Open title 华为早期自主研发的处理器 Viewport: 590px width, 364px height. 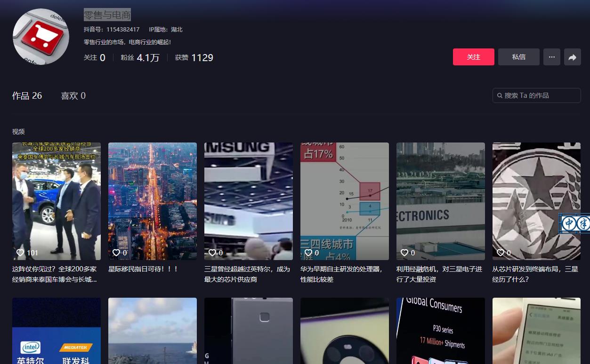[342, 274]
